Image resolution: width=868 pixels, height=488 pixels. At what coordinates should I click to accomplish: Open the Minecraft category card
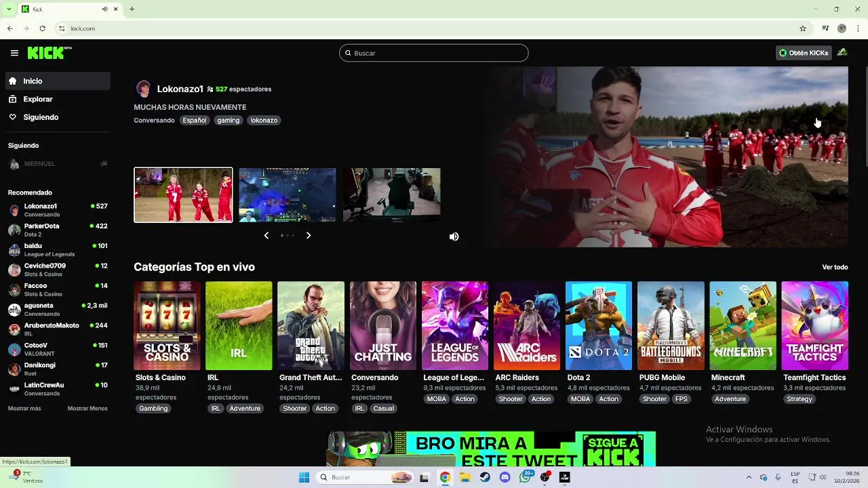click(x=743, y=326)
